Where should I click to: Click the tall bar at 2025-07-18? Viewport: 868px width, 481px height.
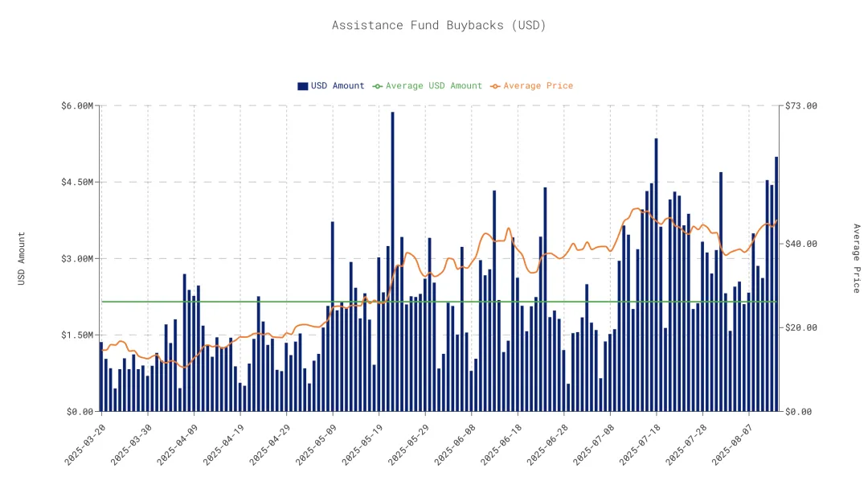(657, 275)
